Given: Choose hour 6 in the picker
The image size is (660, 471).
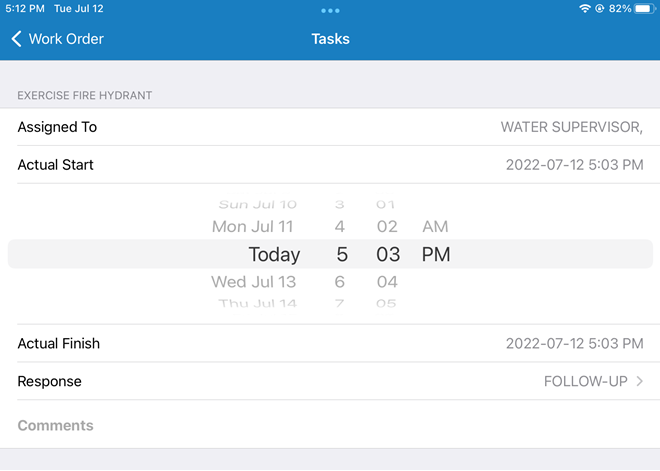Looking at the screenshot, I should pos(340,282).
